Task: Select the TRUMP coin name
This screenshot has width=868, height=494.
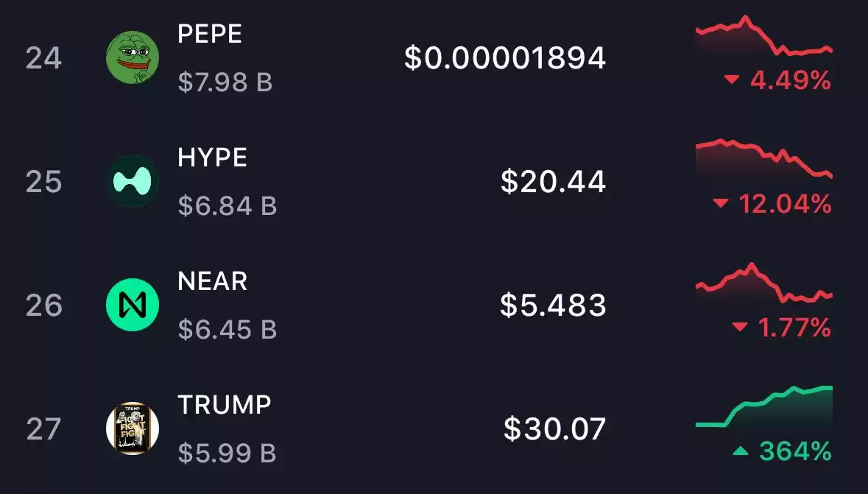Action: tap(225, 405)
